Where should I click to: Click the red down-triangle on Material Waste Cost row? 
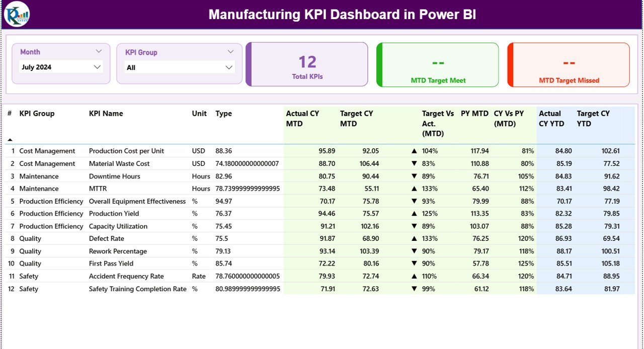click(x=414, y=163)
